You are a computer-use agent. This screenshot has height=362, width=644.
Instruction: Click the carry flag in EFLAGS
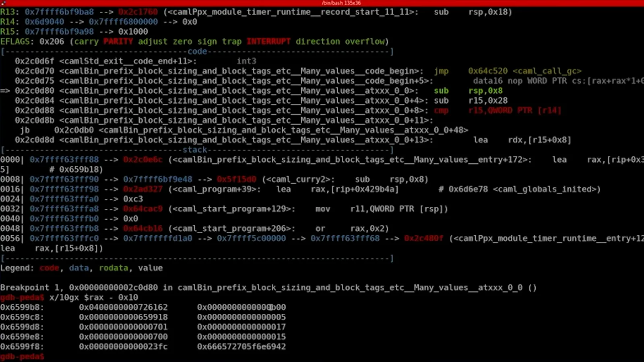tap(86, 41)
